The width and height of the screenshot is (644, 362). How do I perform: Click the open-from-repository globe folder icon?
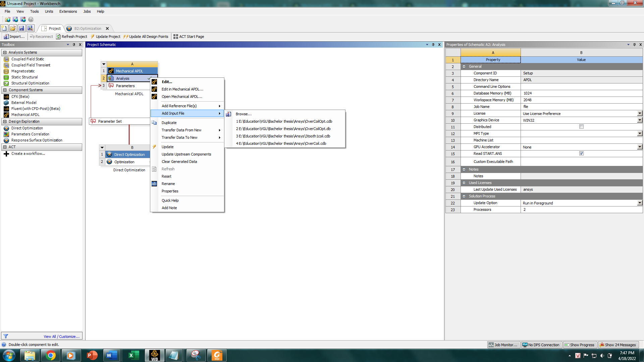[7, 19]
